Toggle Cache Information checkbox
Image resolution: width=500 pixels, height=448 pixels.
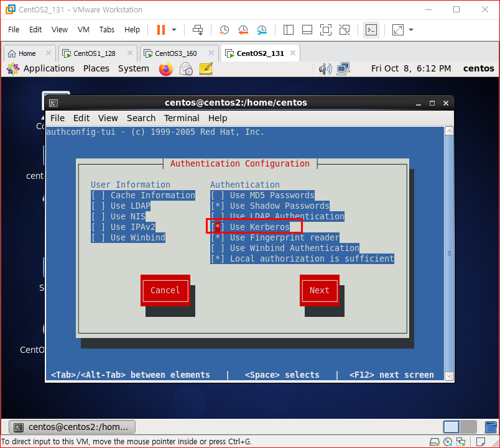point(143,195)
